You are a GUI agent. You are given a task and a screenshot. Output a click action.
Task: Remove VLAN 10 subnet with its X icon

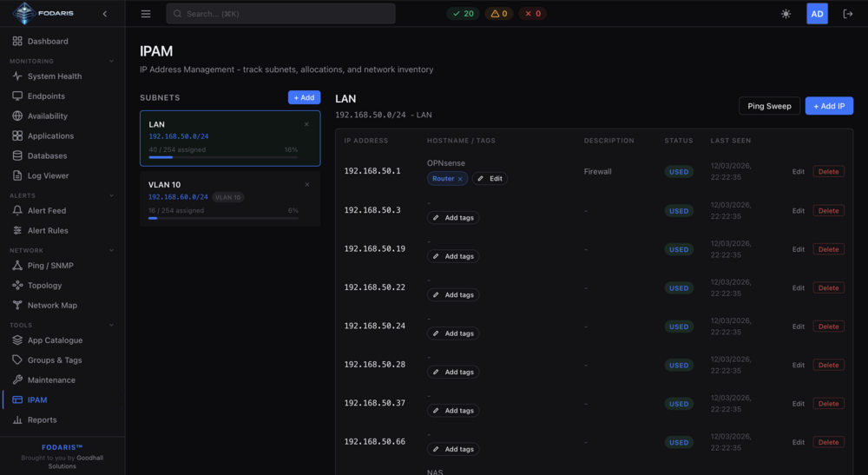pyautogui.click(x=306, y=185)
